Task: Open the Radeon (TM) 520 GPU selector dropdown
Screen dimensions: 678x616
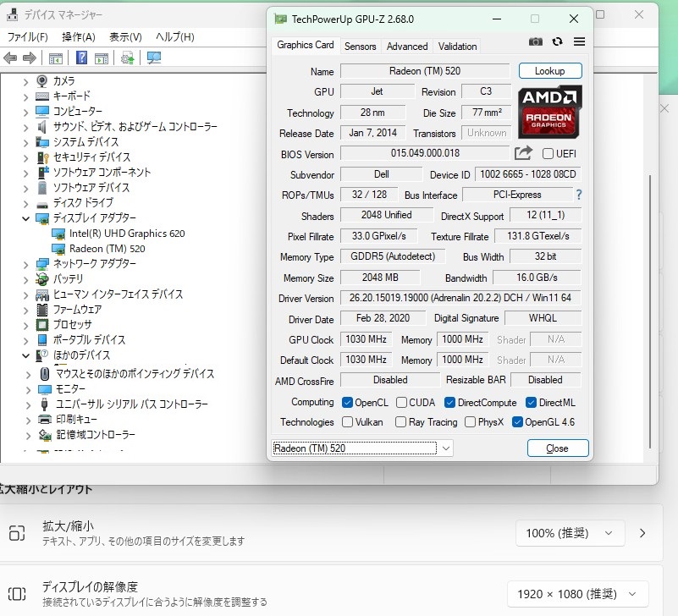Action: pos(362,448)
